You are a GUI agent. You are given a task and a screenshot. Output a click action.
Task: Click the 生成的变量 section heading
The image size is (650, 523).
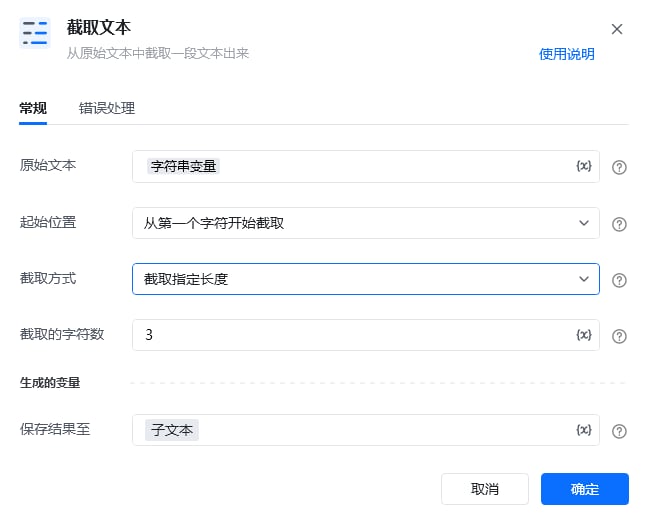pyautogui.click(x=50, y=383)
